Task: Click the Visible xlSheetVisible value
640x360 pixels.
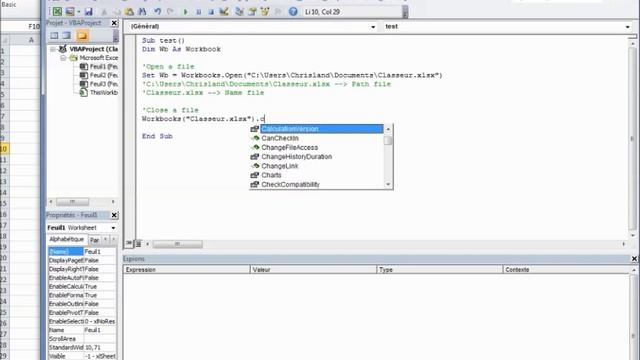Action: coord(100,356)
